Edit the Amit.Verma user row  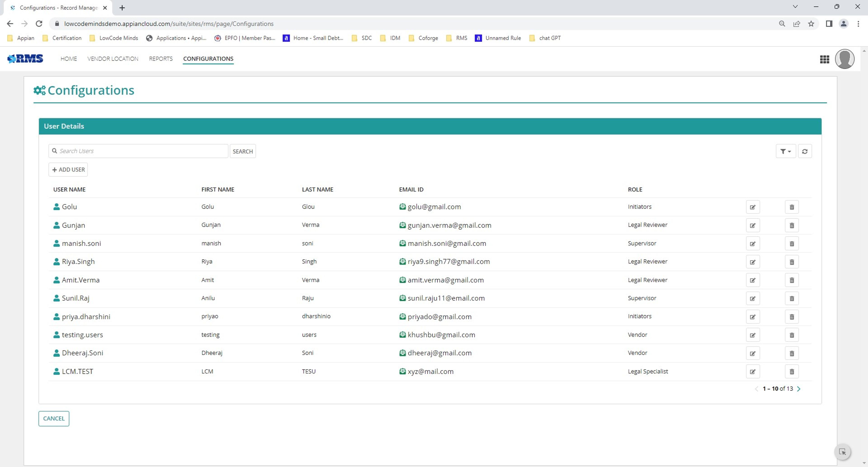point(753,280)
